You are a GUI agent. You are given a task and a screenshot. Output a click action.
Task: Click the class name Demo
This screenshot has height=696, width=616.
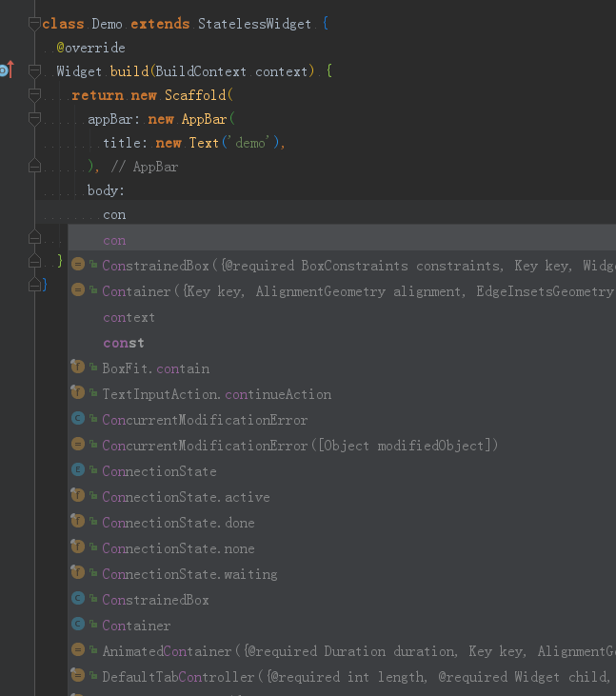point(107,24)
